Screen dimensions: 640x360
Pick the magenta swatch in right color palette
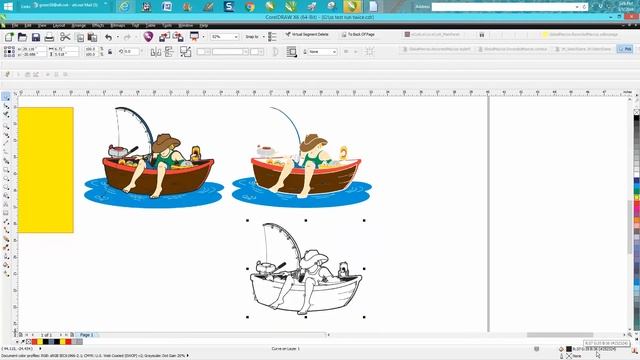tap(636, 209)
